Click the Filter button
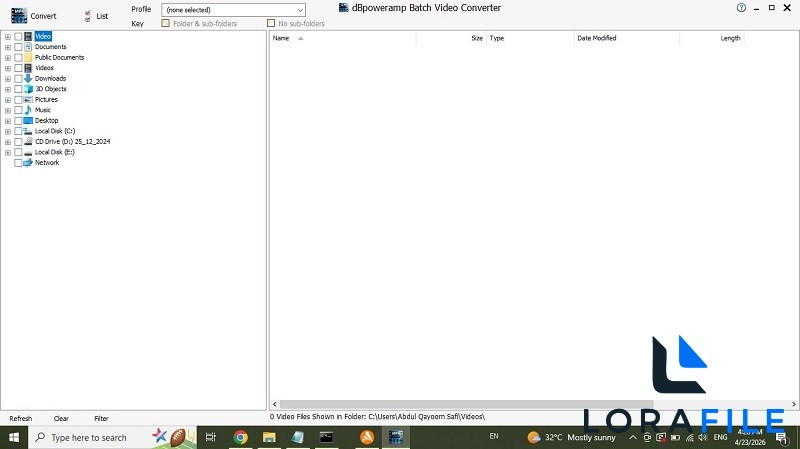This screenshot has width=800, height=449. (101, 418)
